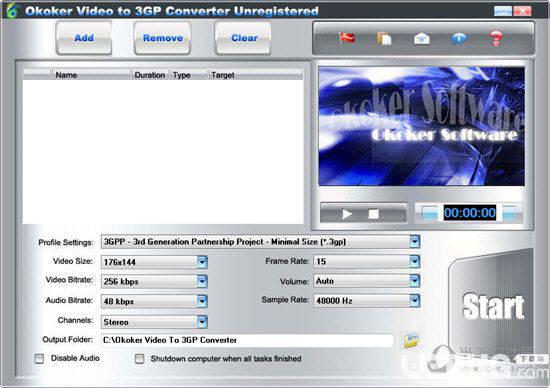Click the Clear button

click(x=243, y=38)
